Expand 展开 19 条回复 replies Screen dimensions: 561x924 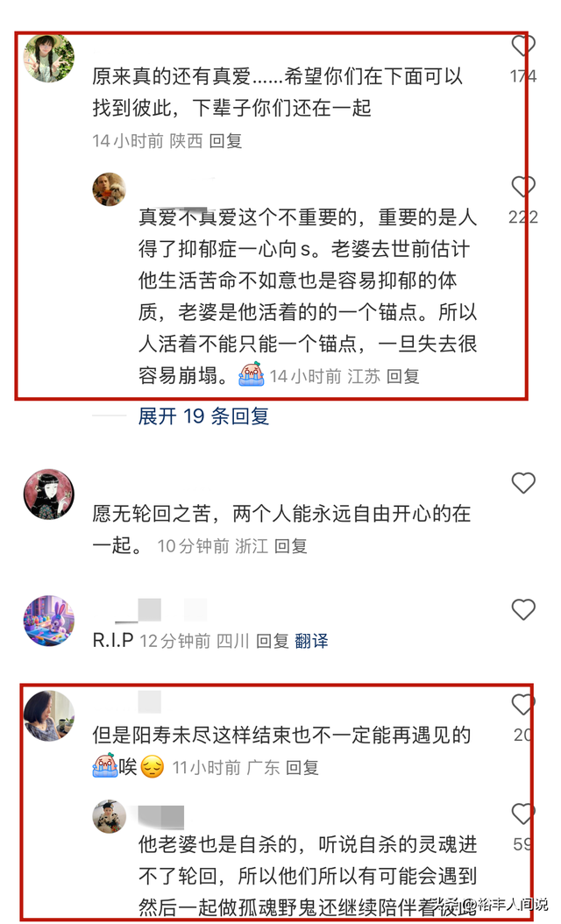[x=203, y=416]
